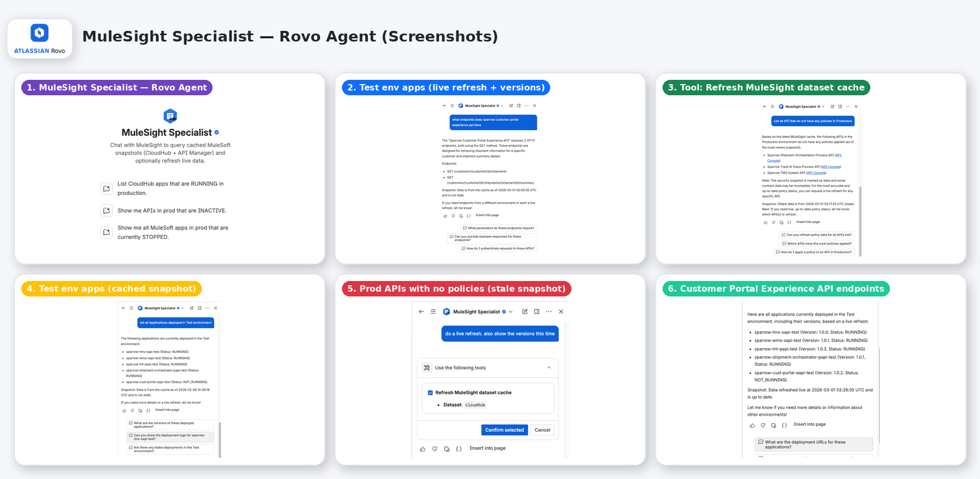The image size is (980, 479).
Task: Click the crossed-tools icon beside 'Use the following tools'
Action: pos(427,368)
